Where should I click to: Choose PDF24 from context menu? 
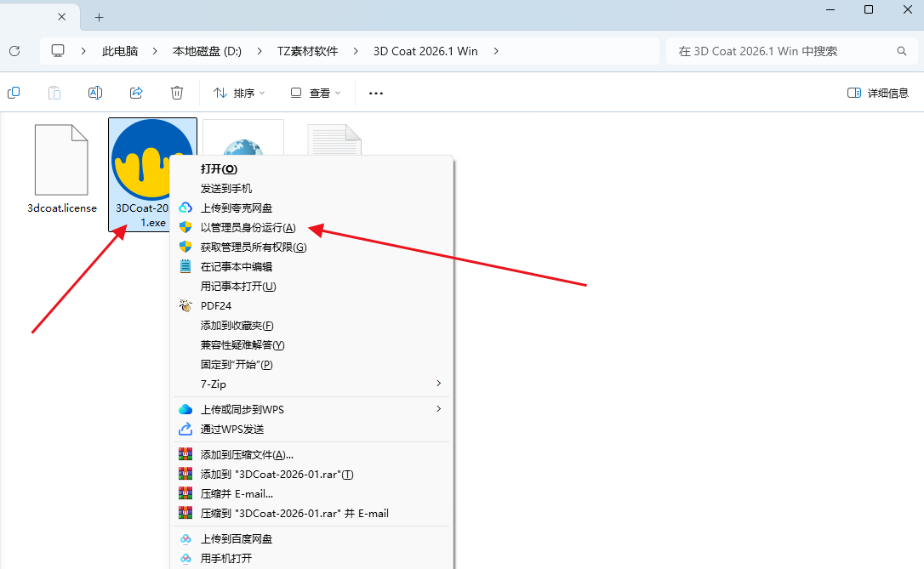312,305
